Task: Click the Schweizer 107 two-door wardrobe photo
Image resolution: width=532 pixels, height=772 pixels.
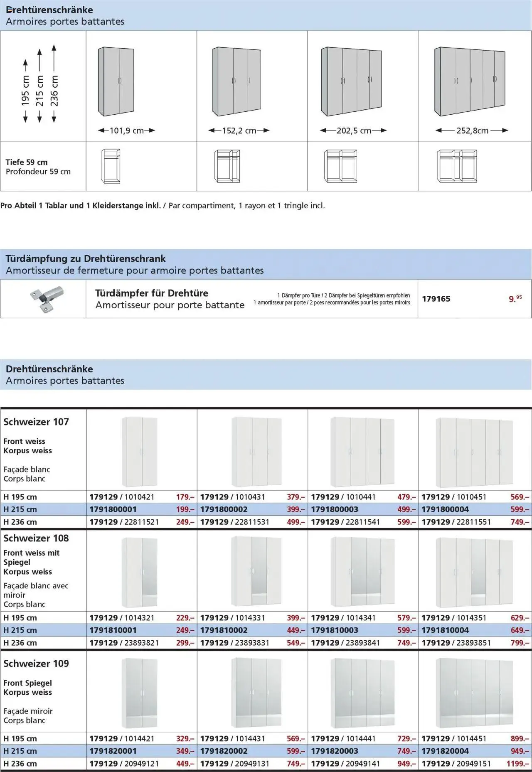Action: coord(140,452)
